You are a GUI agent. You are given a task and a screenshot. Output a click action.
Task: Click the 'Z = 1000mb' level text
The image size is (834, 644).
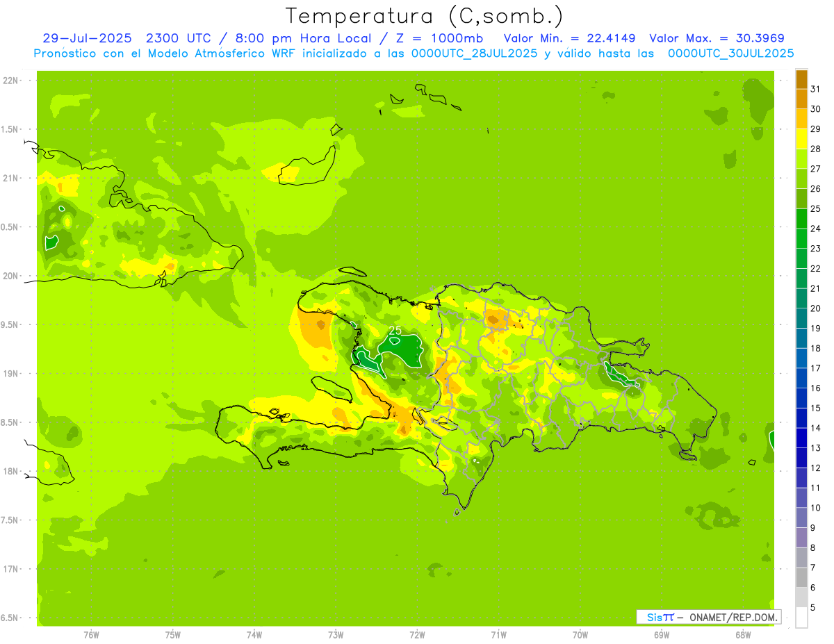[441, 38]
